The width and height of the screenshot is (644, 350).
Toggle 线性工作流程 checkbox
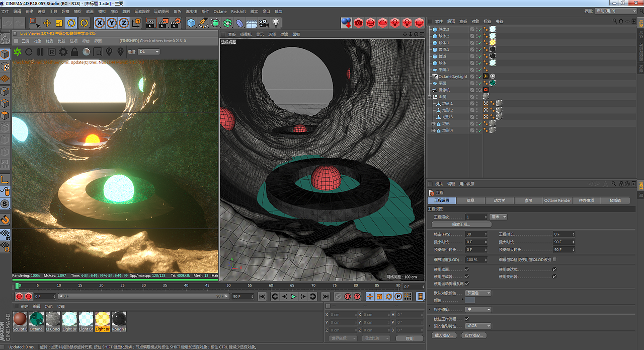(x=467, y=319)
